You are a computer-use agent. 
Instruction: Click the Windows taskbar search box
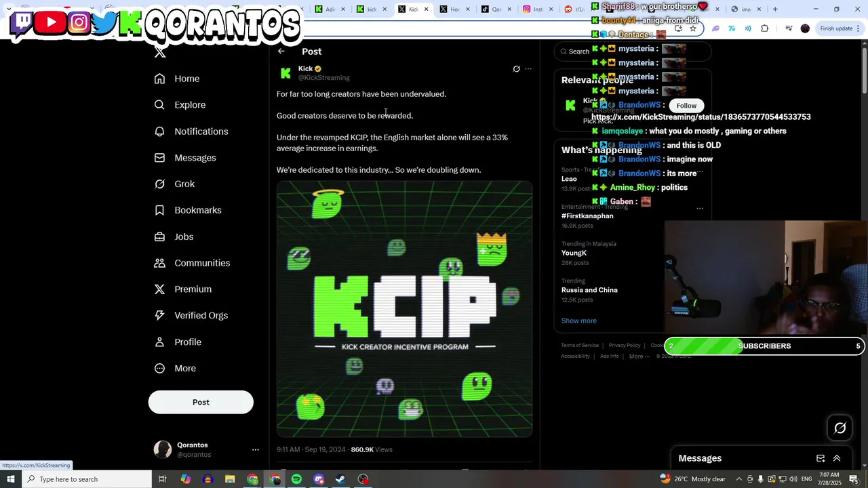[86, 479]
